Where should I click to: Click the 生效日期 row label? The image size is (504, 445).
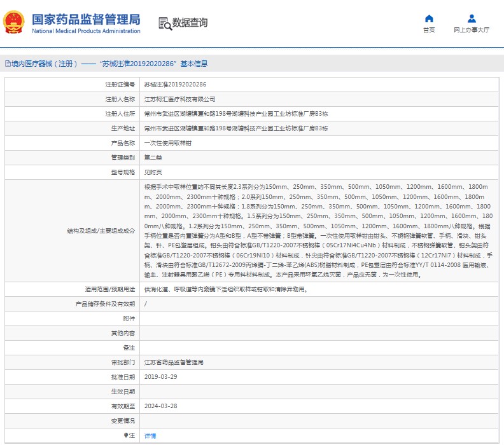point(123,392)
